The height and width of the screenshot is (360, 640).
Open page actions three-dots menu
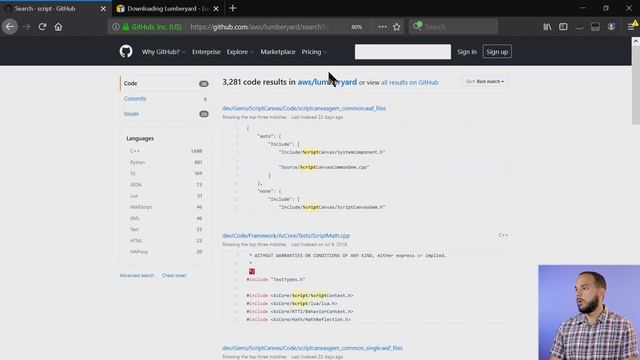pyautogui.click(x=382, y=27)
